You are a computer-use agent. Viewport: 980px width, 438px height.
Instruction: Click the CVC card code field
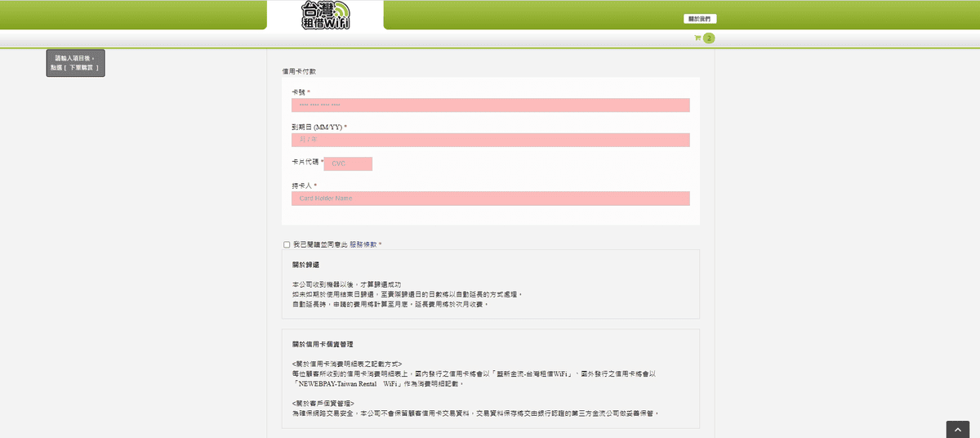(x=348, y=163)
